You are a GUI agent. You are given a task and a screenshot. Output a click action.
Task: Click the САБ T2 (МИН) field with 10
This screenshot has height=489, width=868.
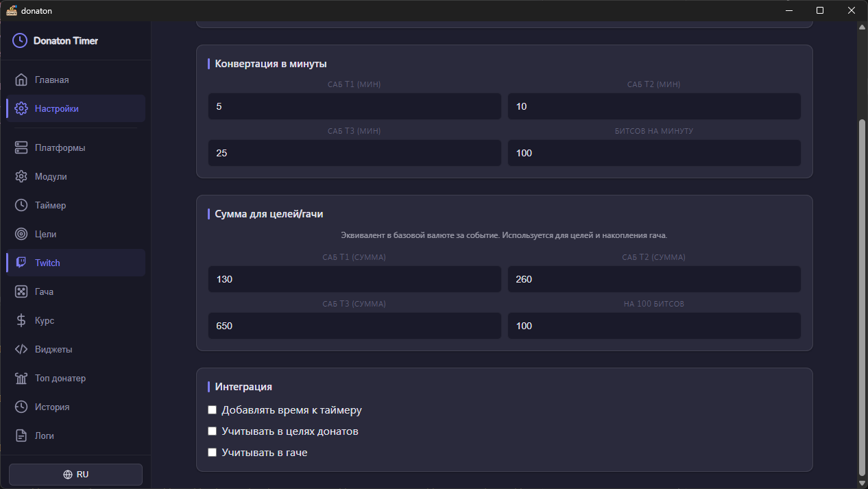coord(654,106)
